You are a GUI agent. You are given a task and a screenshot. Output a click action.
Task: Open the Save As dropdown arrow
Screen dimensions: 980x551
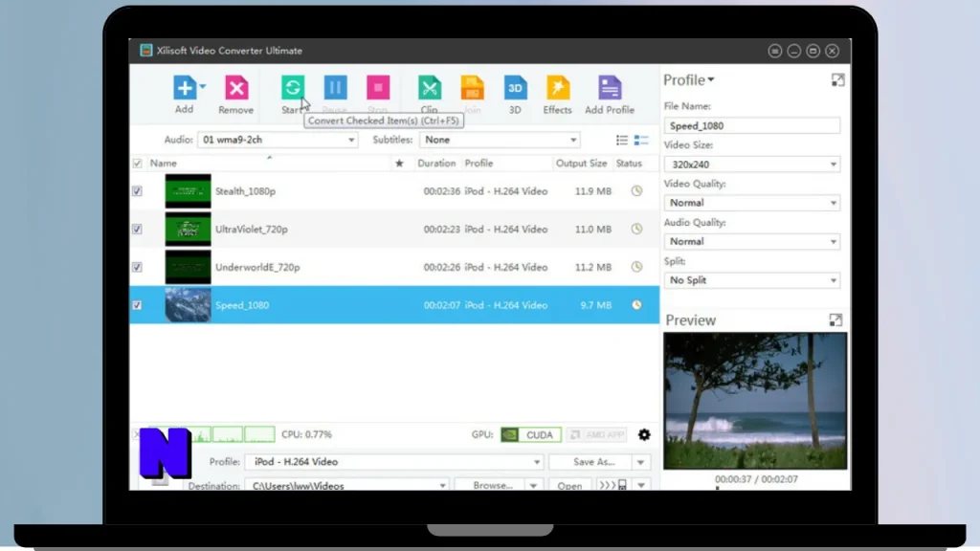(640, 462)
